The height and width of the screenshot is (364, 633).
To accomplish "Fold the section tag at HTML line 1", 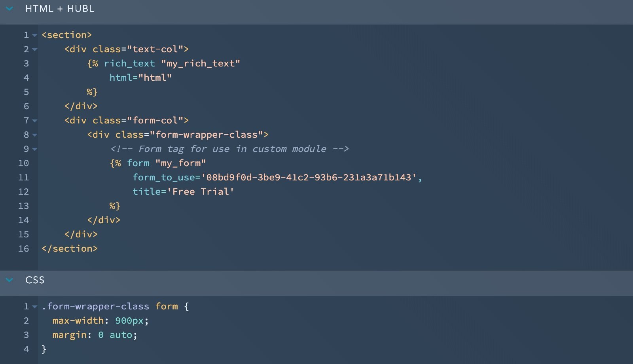I will [x=35, y=35].
